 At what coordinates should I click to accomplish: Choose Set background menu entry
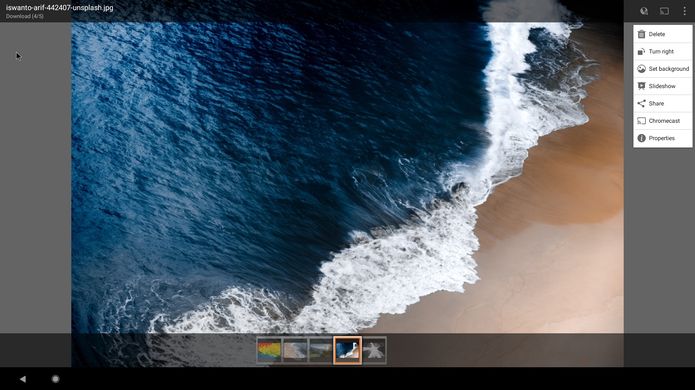point(663,69)
